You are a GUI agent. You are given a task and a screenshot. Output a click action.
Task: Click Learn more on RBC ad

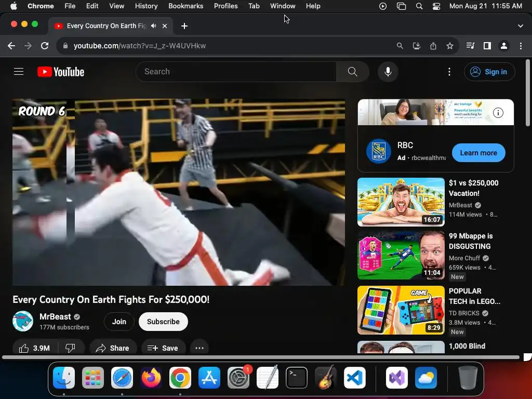point(478,153)
